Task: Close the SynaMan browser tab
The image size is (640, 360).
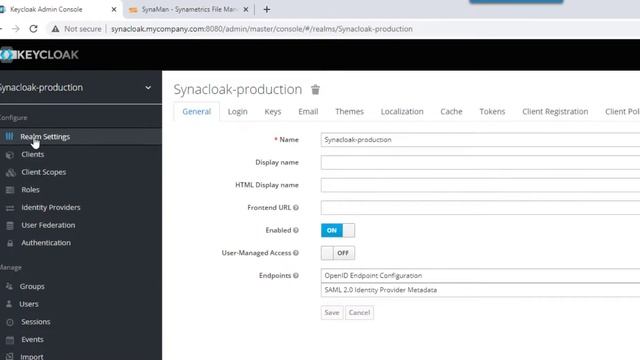Action: pyautogui.click(x=246, y=9)
